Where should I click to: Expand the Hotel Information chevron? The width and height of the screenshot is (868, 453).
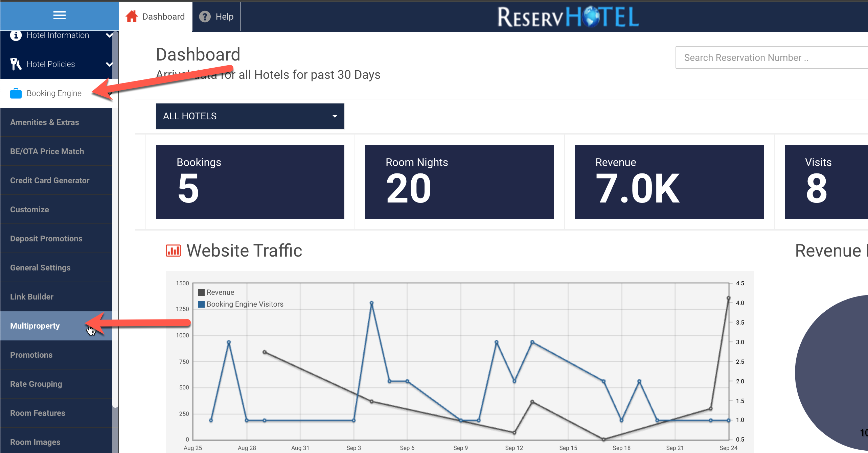pos(109,35)
